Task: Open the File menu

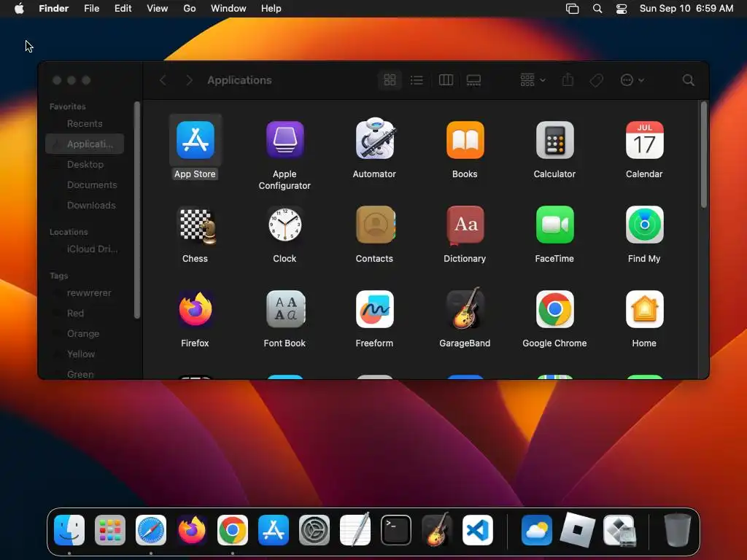Action: pos(91,9)
